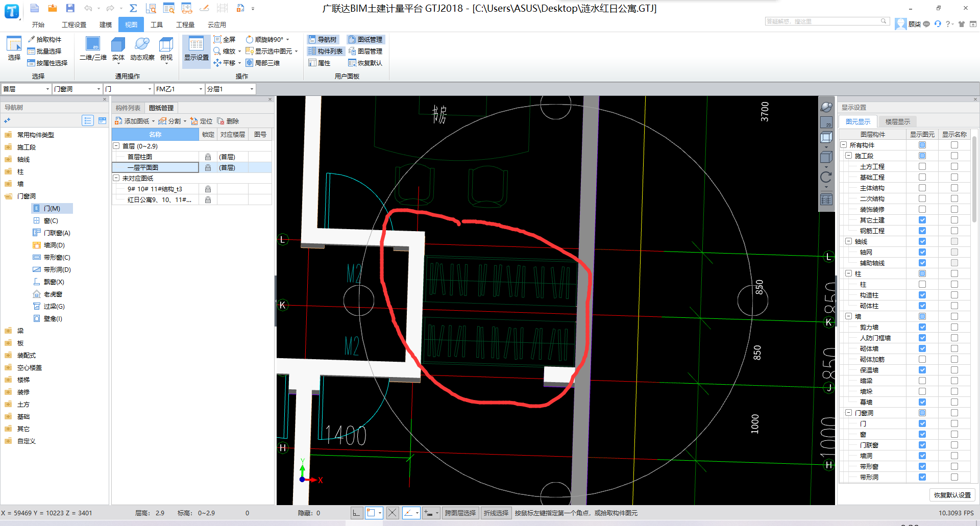
Task: Uncheck 显示图元 for 轴网
Action: (922, 252)
